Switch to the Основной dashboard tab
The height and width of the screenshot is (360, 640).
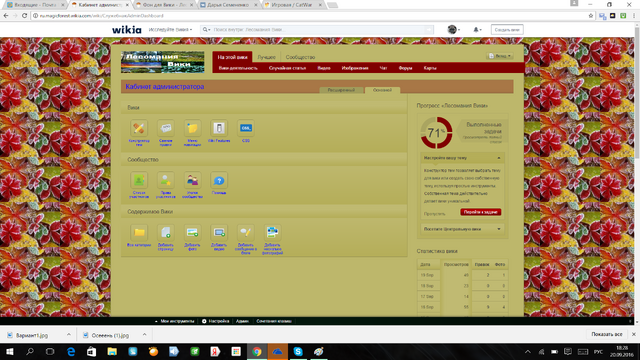coord(382,90)
